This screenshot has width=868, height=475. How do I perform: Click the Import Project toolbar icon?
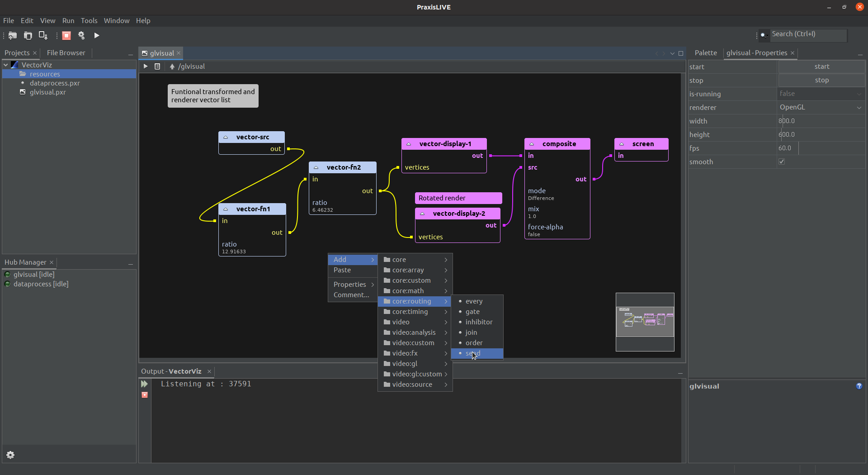click(43, 35)
